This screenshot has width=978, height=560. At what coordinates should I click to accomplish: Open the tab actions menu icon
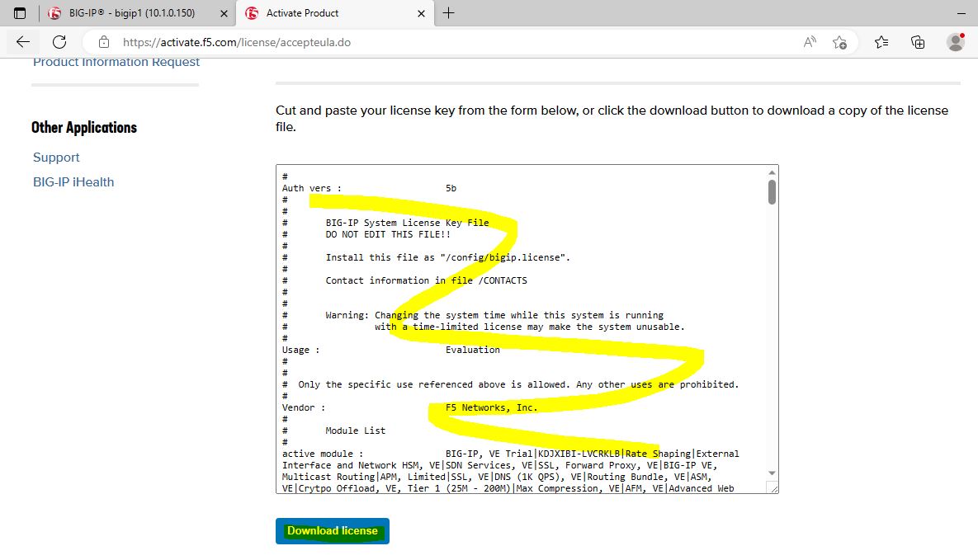coord(20,13)
